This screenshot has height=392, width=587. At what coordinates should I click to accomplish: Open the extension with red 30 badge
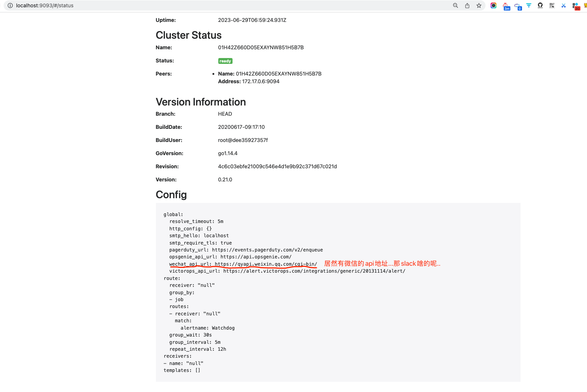(576, 6)
